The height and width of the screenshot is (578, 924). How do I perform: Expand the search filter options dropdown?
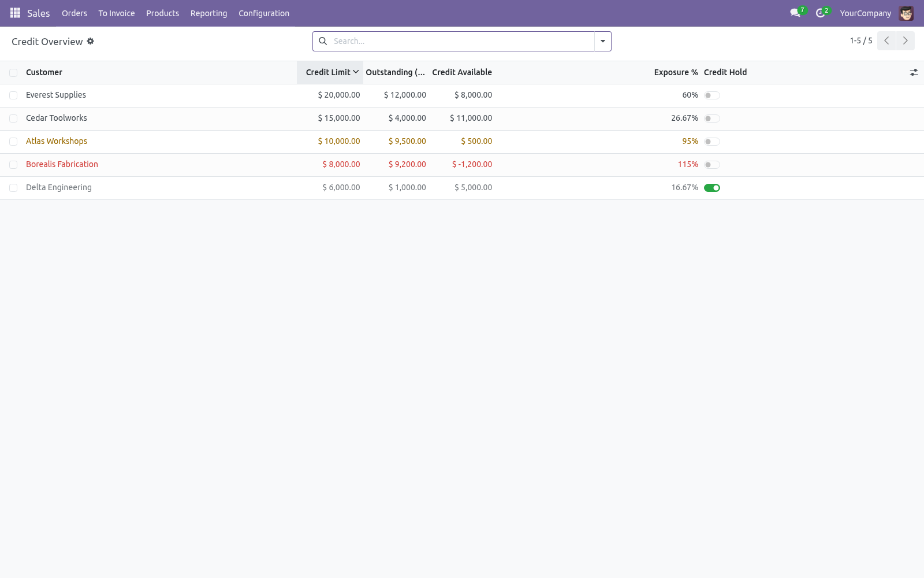click(x=603, y=41)
